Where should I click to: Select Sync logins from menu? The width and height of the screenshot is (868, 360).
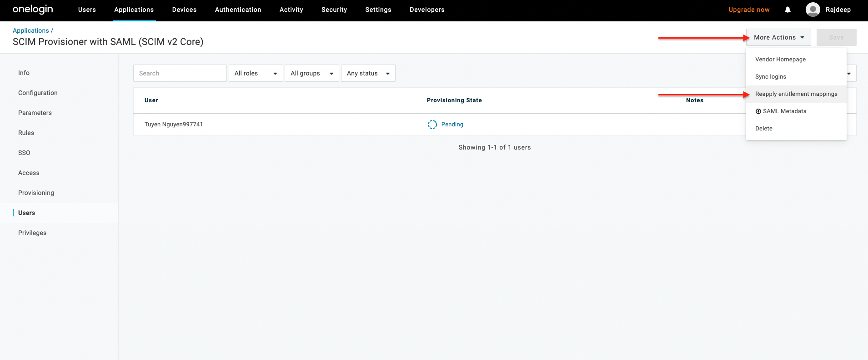pyautogui.click(x=770, y=77)
